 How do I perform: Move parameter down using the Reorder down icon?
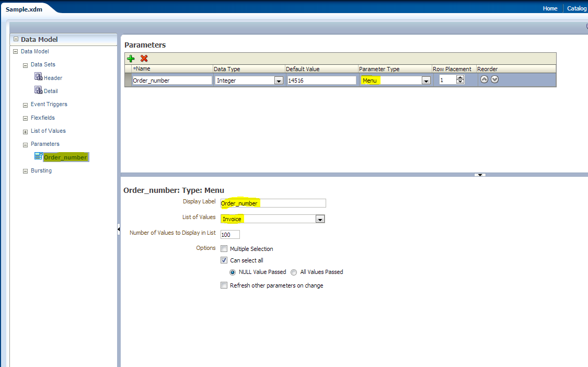[493, 79]
